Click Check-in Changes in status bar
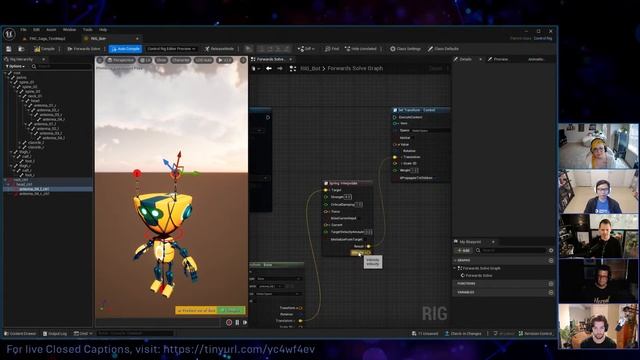This screenshot has width=640, height=360. tap(463, 333)
